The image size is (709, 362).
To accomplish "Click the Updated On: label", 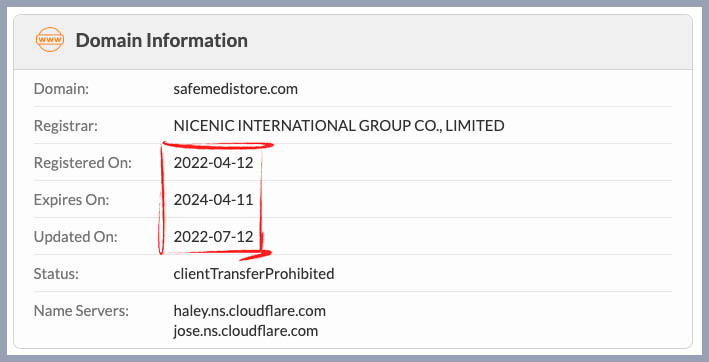I will pyautogui.click(x=76, y=236).
